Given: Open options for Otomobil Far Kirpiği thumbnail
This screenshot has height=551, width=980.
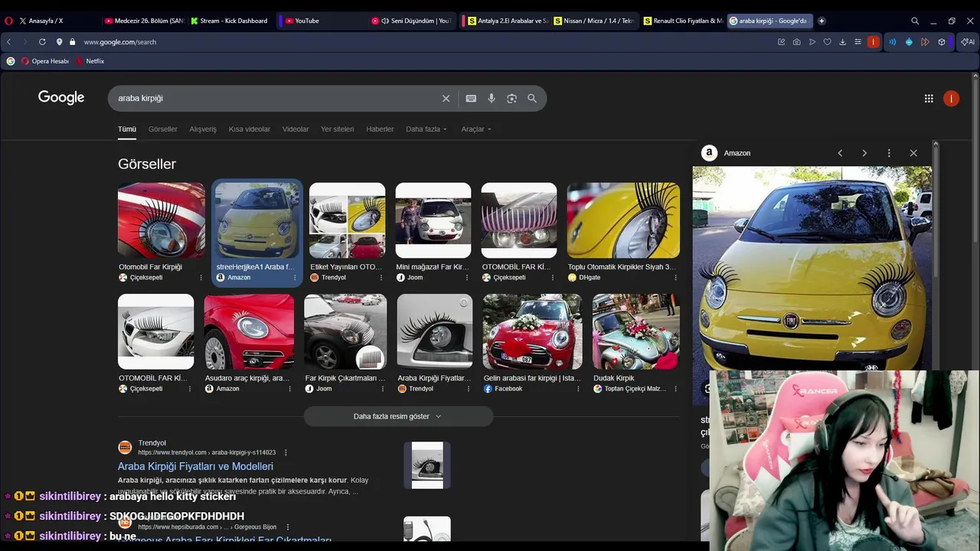Looking at the screenshot, I should 201,278.
